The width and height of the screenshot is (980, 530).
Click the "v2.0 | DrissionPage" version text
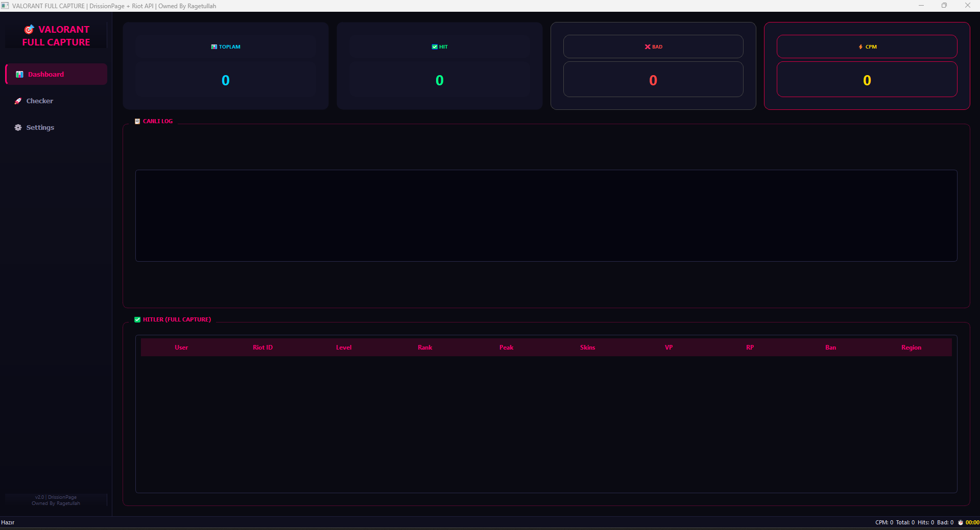pos(56,497)
